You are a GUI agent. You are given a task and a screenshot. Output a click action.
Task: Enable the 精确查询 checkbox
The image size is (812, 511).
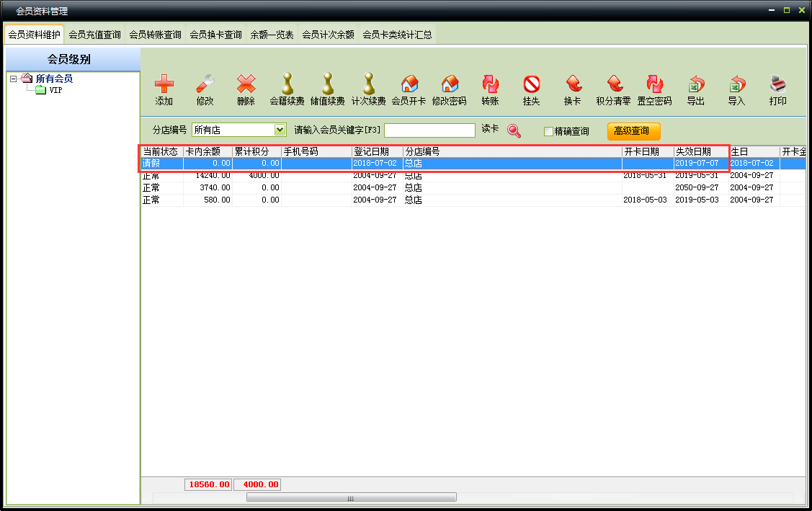click(548, 131)
